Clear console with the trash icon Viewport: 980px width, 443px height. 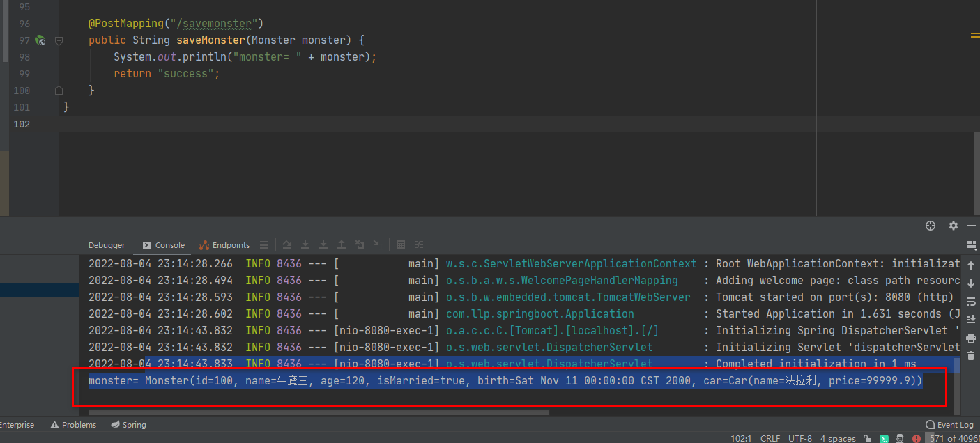click(x=971, y=356)
